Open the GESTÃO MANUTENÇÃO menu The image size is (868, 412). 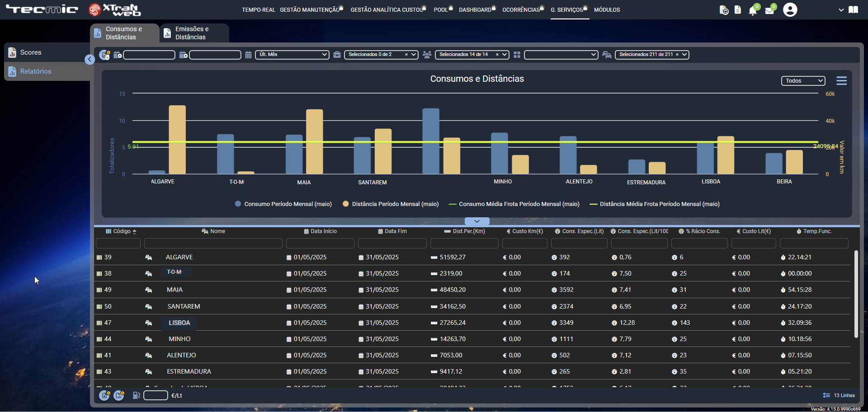[311, 9]
